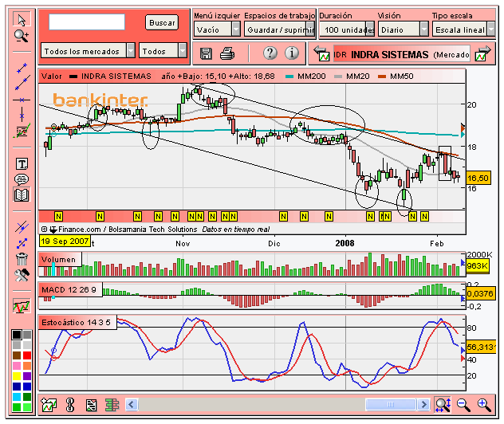Click the document chart icon in bottom toolbar
The image size is (504, 424).
(91, 405)
